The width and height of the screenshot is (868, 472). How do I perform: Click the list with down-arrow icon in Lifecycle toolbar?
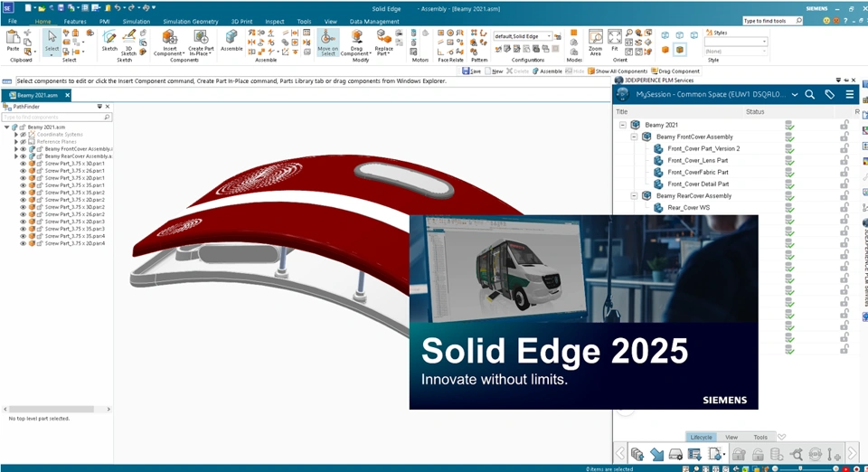694,454
